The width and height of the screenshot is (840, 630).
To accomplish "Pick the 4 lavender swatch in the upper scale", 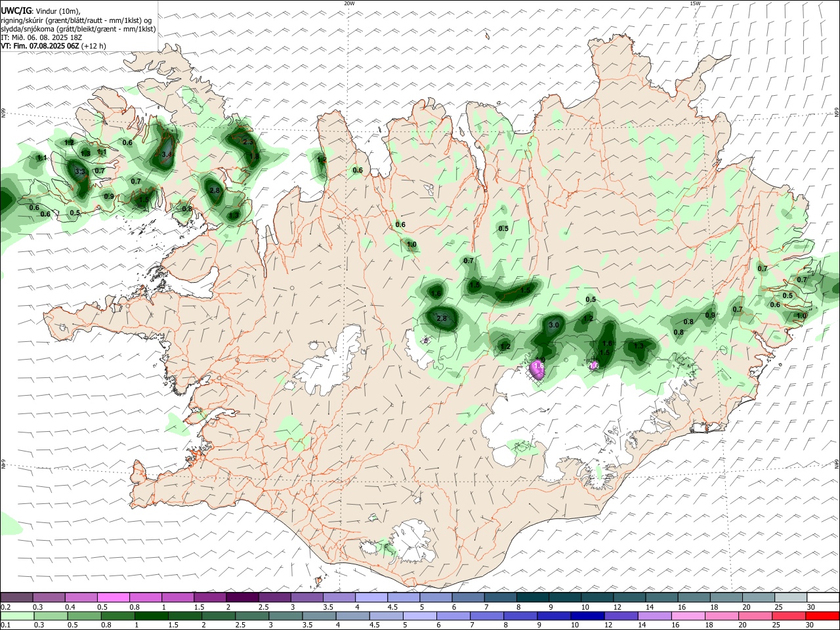I will click(371, 597).
